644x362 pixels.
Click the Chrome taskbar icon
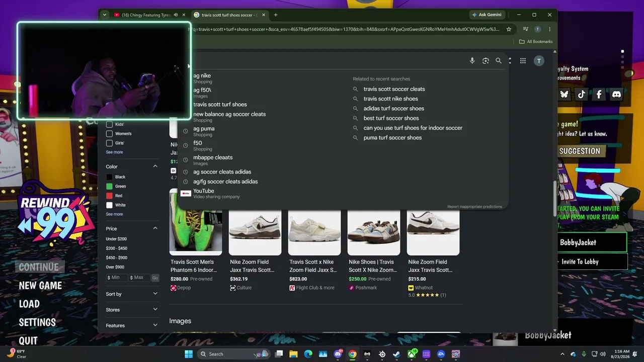pyautogui.click(x=353, y=354)
